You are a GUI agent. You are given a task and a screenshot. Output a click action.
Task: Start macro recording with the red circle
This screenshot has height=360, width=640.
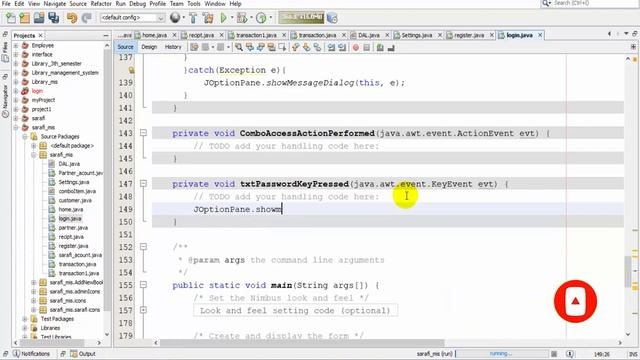point(356,47)
